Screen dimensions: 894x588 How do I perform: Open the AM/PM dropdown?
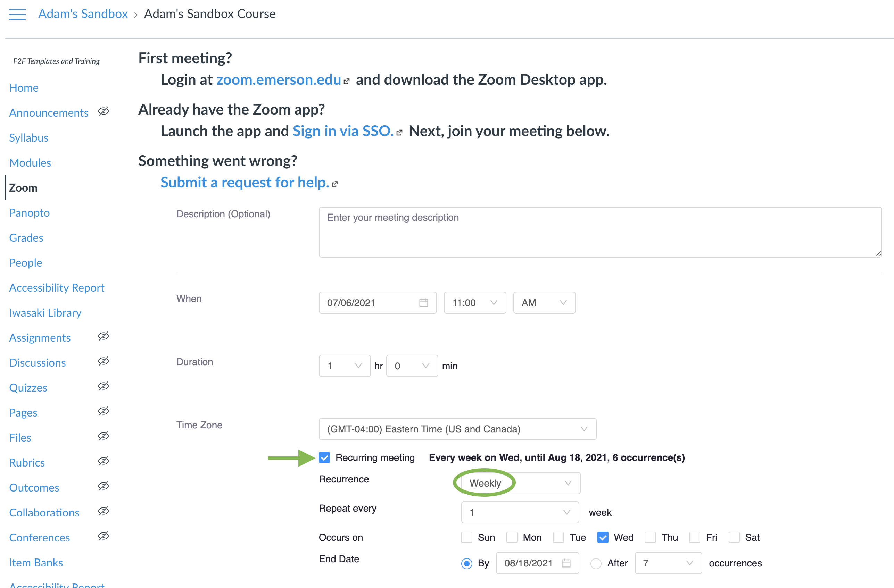544,303
